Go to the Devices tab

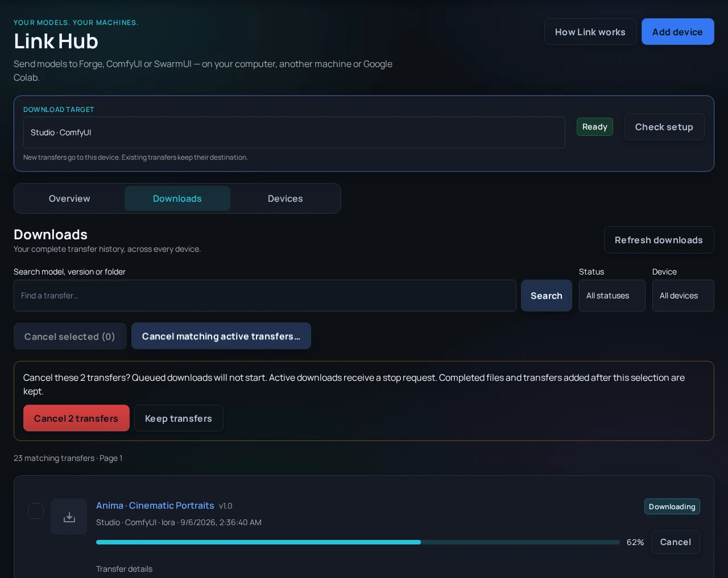[286, 198]
